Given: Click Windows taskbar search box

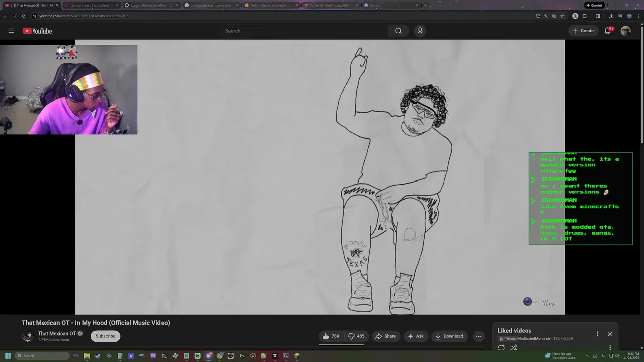Looking at the screenshot, I should (x=42, y=356).
